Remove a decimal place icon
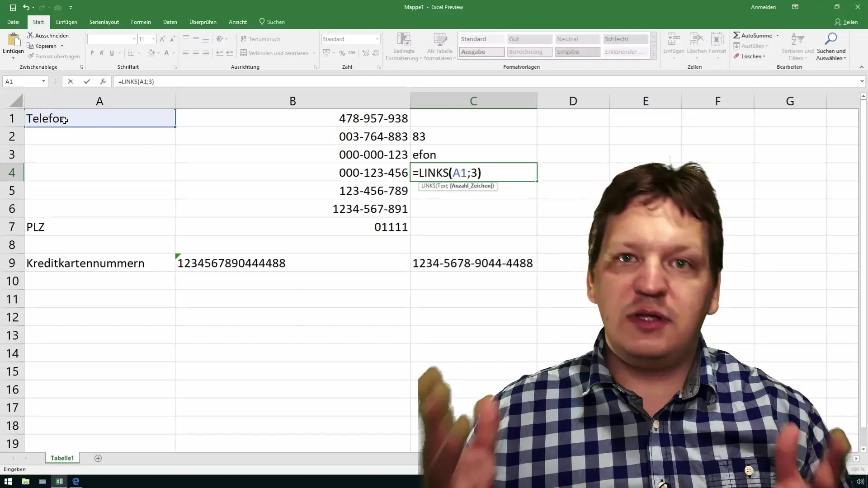Viewport: 868px width, 488px height. (376, 53)
